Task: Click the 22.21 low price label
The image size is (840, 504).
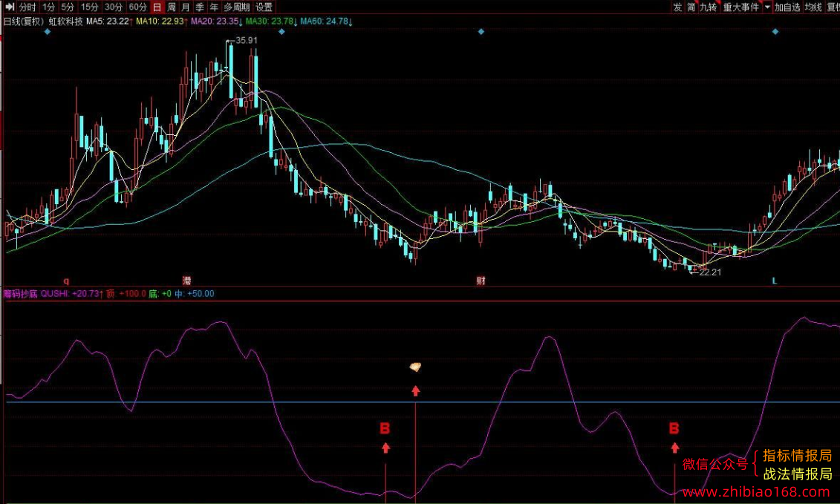Action: [x=710, y=272]
